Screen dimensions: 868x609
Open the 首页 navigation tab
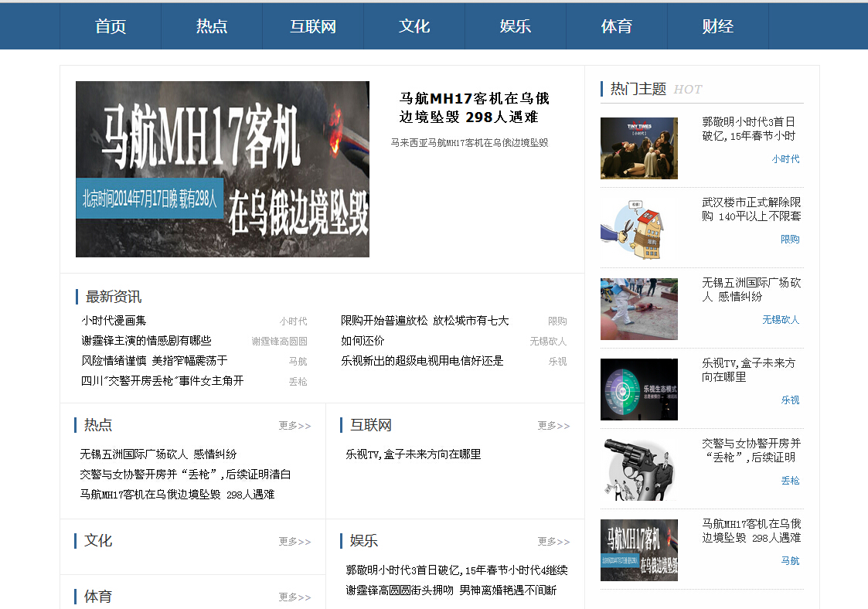[111, 26]
